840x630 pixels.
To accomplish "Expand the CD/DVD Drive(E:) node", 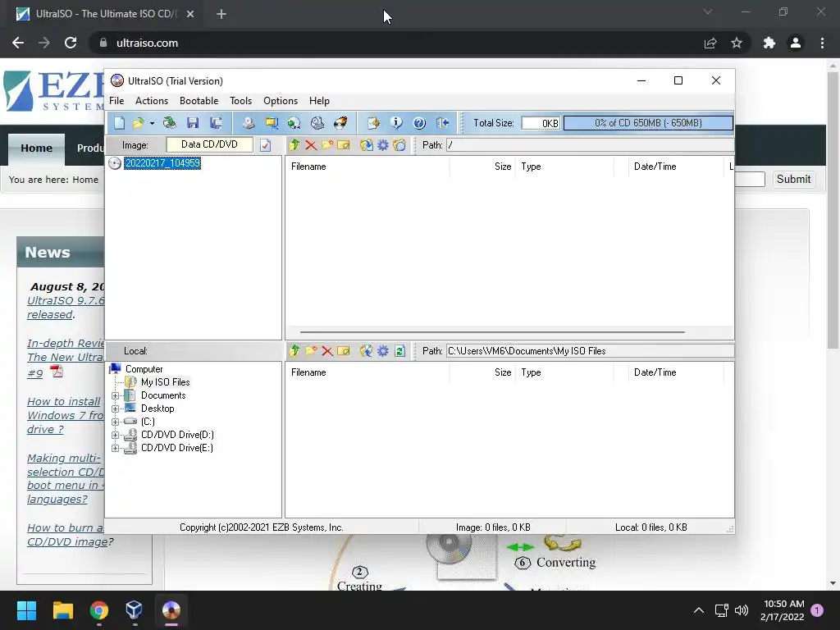I will point(115,449).
